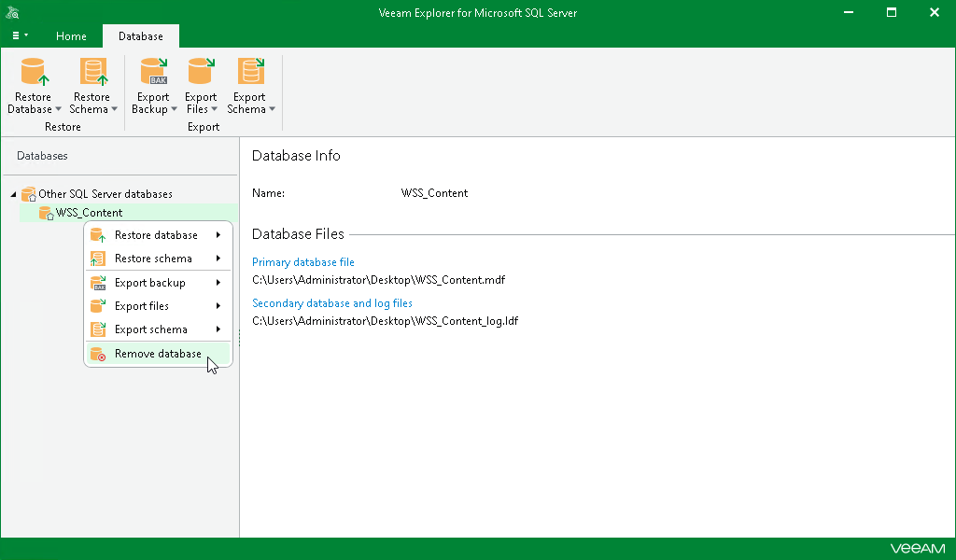Click the Restore Database ribbon icon

coord(35,73)
